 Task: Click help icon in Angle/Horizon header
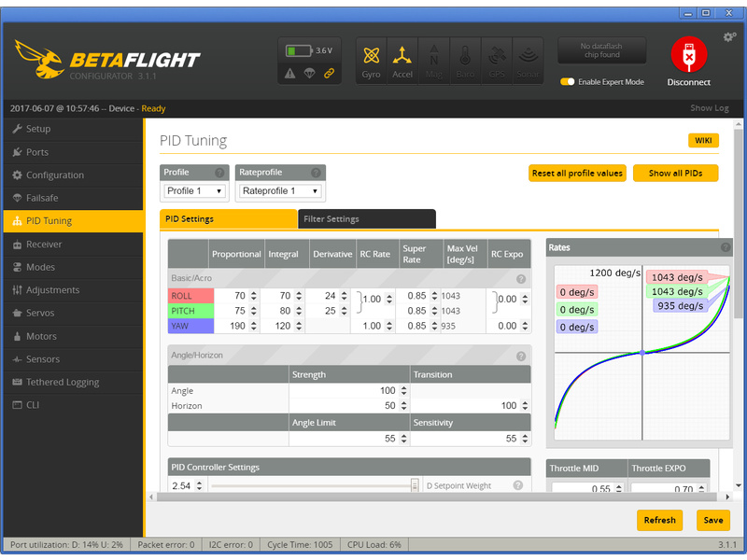pos(520,356)
